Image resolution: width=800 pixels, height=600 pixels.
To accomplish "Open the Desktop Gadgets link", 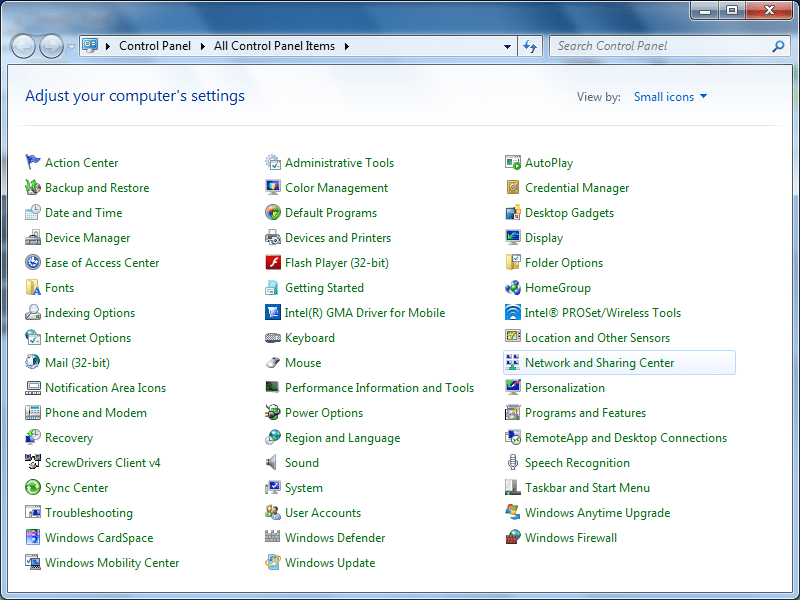I will (569, 212).
